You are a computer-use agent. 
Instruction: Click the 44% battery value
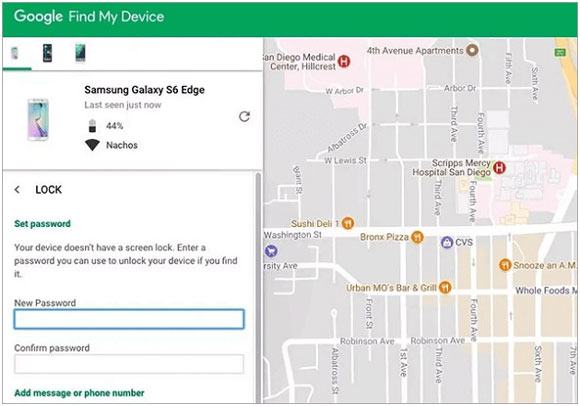114,126
